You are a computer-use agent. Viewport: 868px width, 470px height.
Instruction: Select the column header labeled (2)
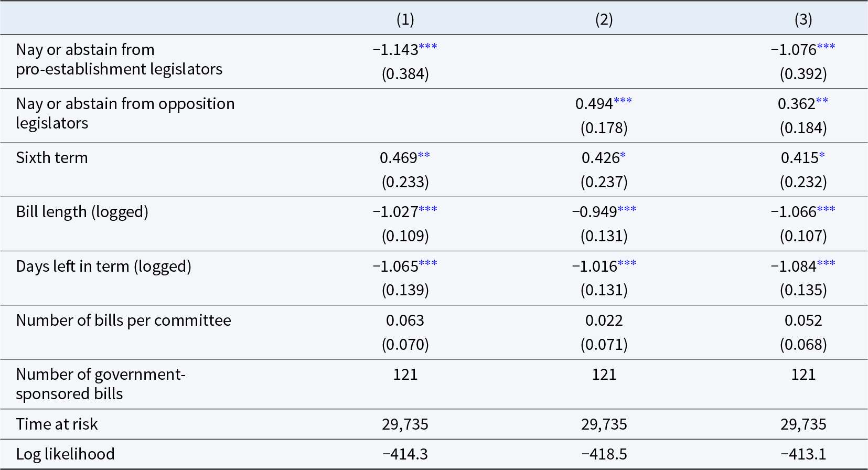[604, 19]
